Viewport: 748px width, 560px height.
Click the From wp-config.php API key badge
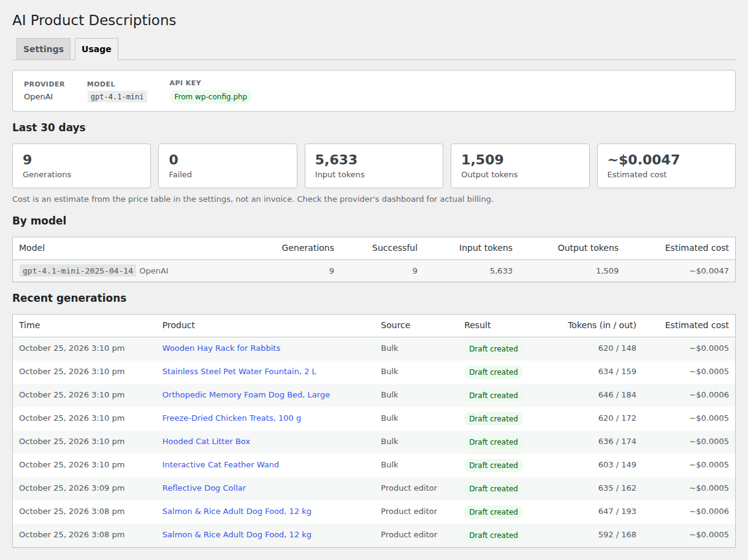pos(211,97)
